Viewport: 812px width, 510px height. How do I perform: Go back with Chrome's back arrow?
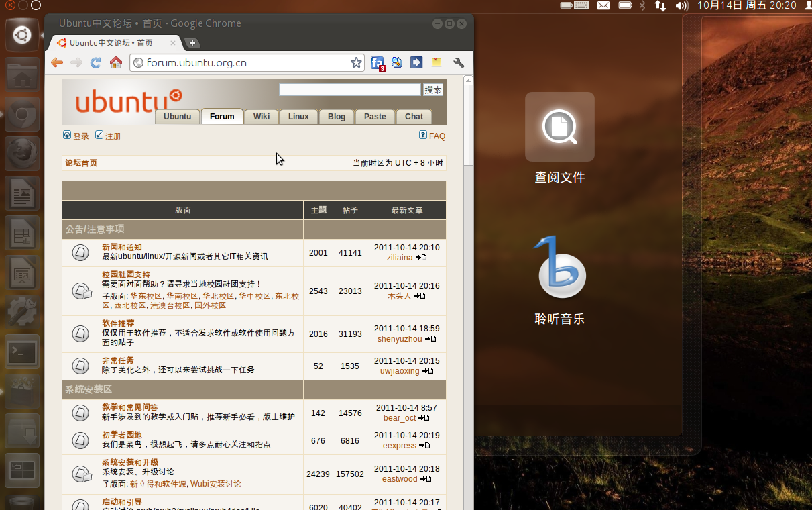click(57, 62)
